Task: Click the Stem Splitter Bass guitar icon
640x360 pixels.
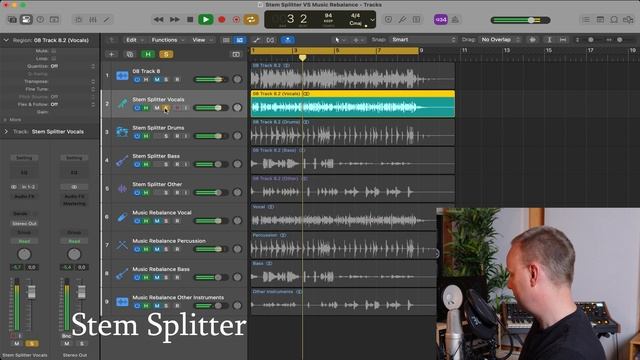Action: pyautogui.click(x=122, y=160)
